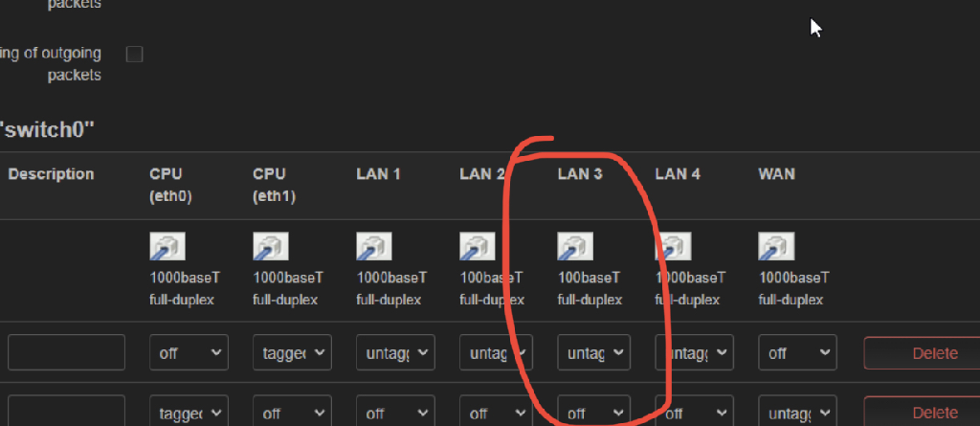Click the CPU (eth1) port status icon

[x=271, y=246]
